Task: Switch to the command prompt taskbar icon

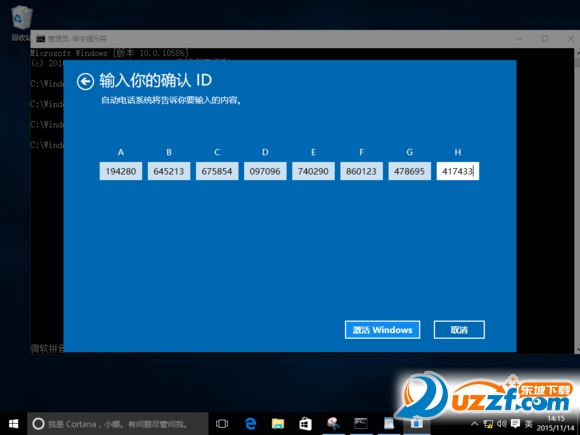Action: tap(361, 424)
